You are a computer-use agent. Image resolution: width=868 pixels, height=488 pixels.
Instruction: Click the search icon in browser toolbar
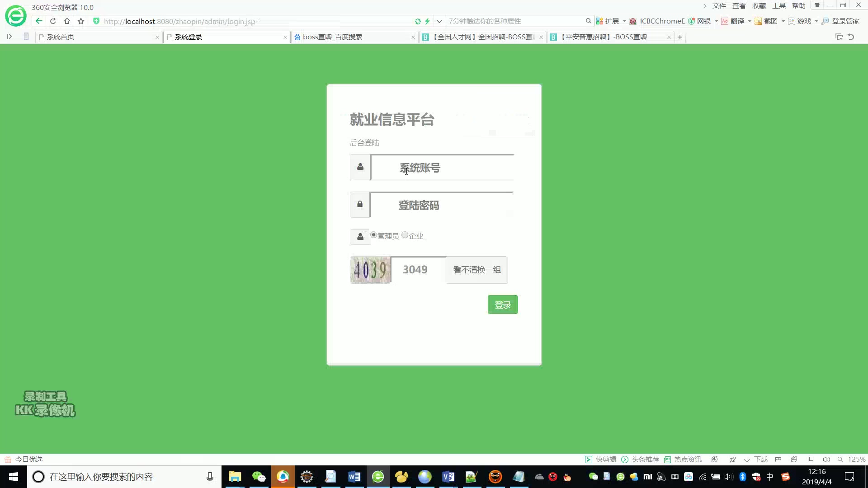[x=589, y=21]
